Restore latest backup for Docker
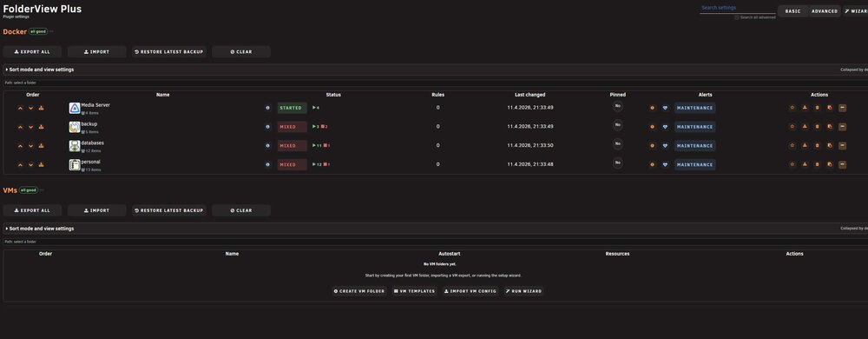 pyautogui.click(x=169, y=51)
